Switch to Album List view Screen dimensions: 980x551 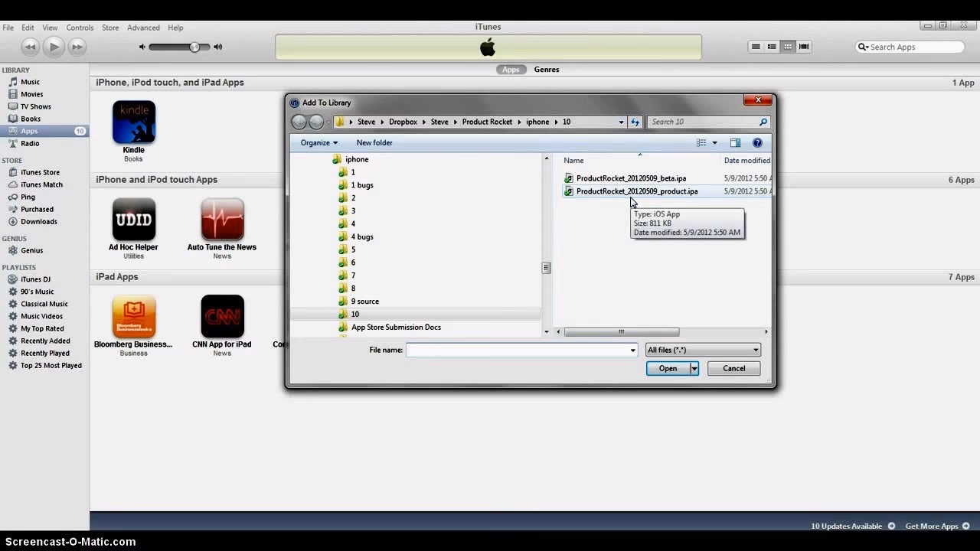(772, 47)
